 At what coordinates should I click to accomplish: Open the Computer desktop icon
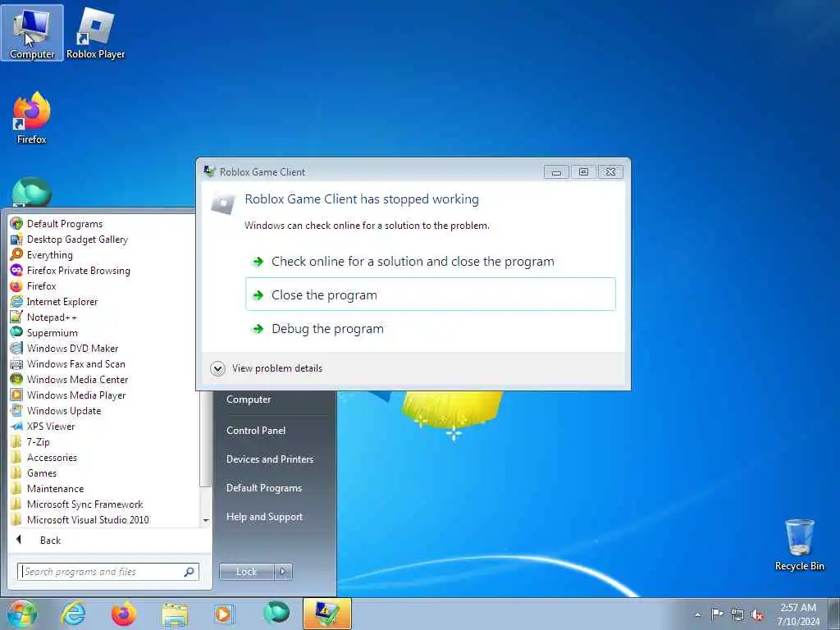[32, 33]
